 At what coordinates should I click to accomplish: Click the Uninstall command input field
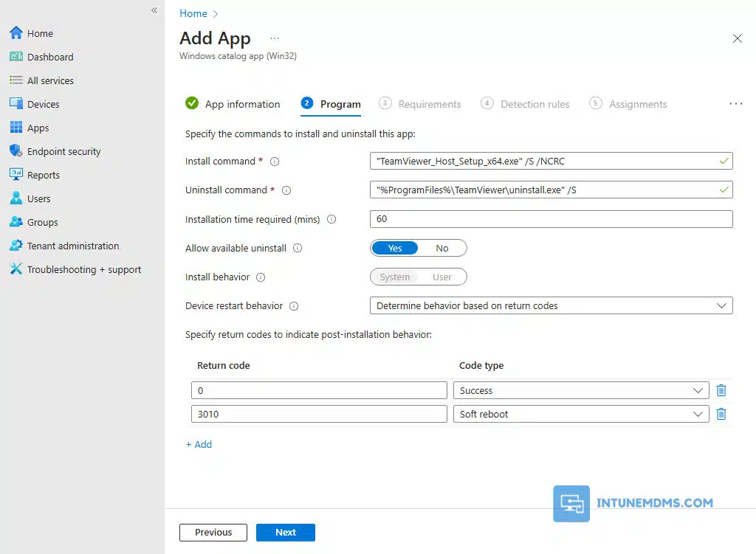coord(551,190)
